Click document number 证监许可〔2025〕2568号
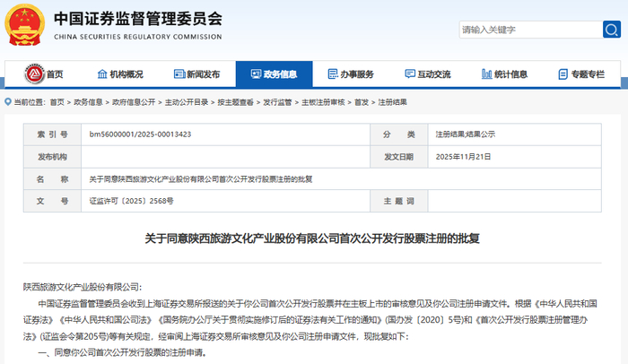Image resolution: width=628 pixels, height=364 pixels. (131, 201)
